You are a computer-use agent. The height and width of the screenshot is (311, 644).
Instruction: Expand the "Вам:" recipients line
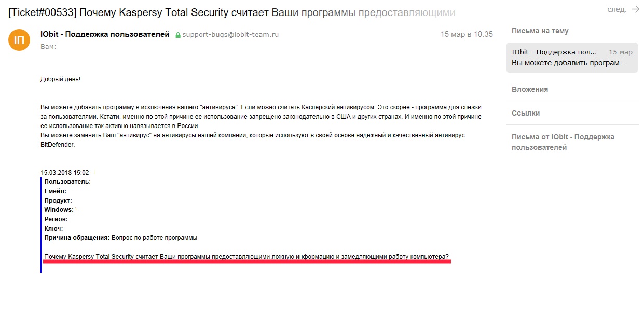(48, 46)
